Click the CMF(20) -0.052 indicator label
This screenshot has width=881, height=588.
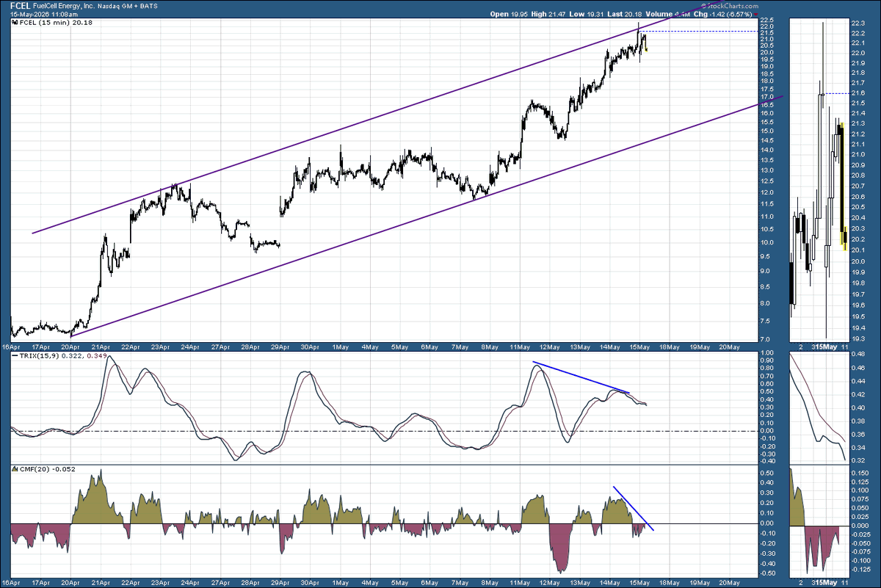click(x=47, y=468)
